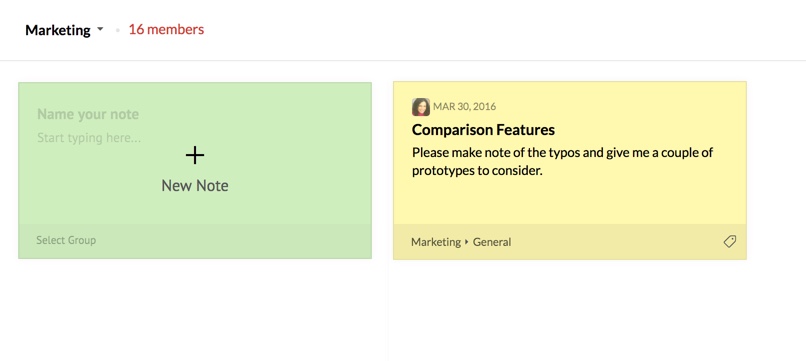806x361 pixels.
Task: Click the green new-note card footer bar
Action: pyautogui.click(x=195, y=241)
